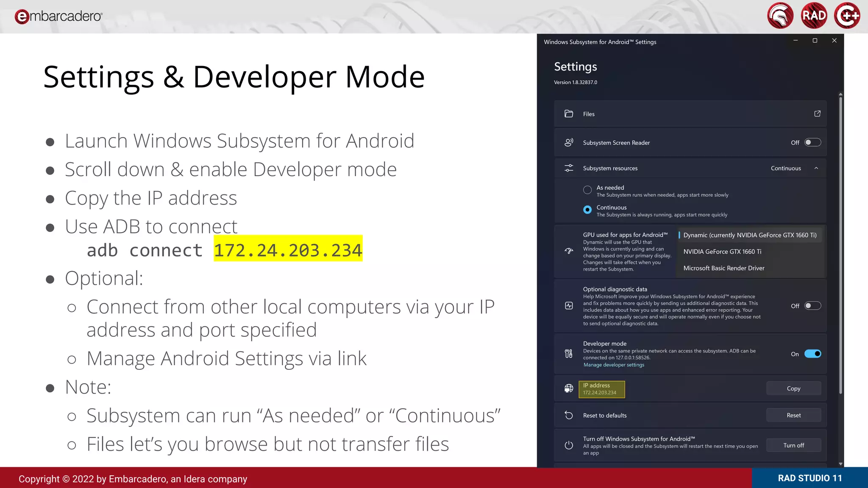Click the Subsystem resources sliders icon
This screenshot has width=868, height=488.
(x=569, y=168)
